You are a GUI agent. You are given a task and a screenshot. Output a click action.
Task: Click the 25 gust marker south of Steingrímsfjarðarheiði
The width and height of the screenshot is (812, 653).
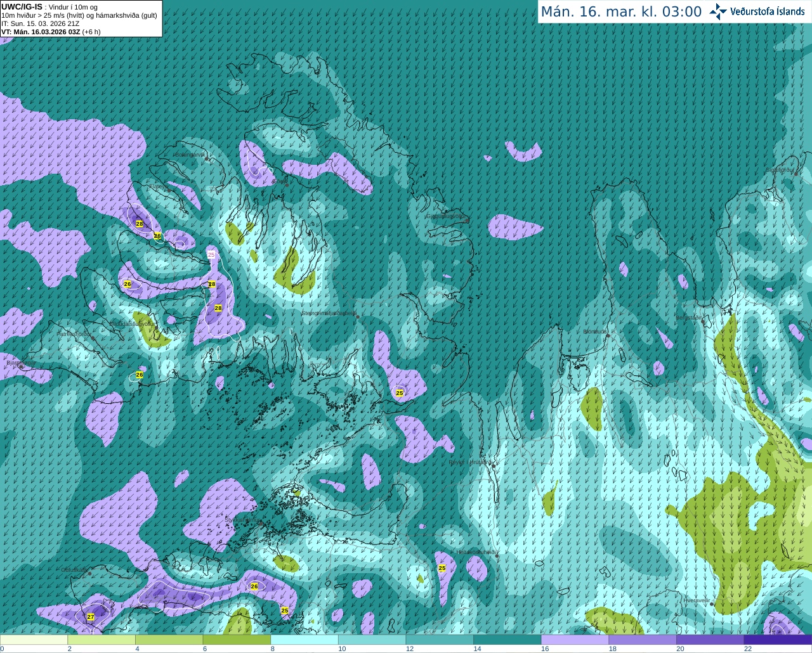pos(400,393)
